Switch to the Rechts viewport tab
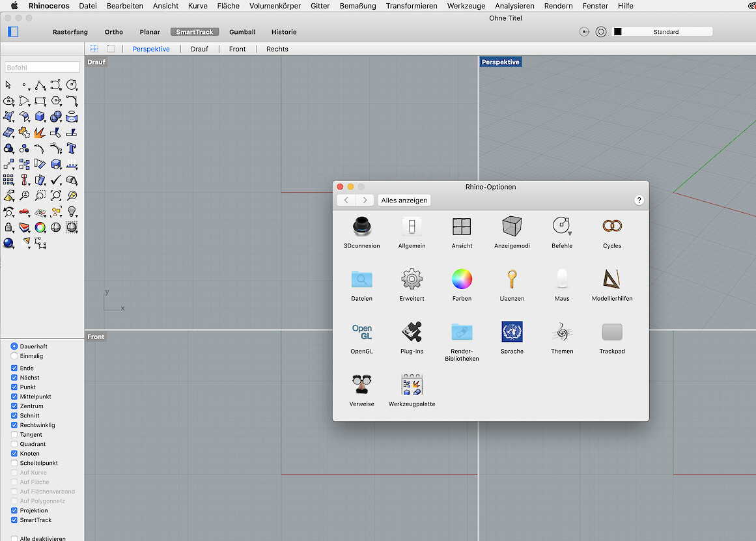The height and width of the screenshot is (541, 756). 277,49
